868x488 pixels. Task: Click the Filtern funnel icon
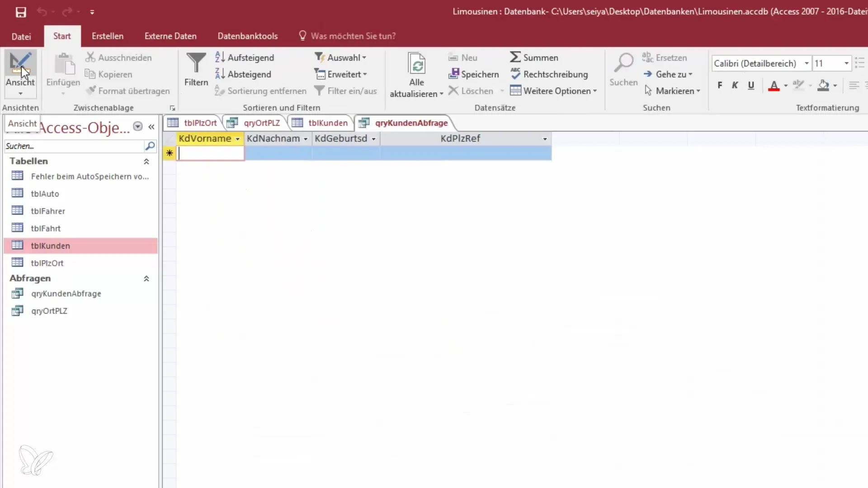pyautogui.click(x=196, y=63)
